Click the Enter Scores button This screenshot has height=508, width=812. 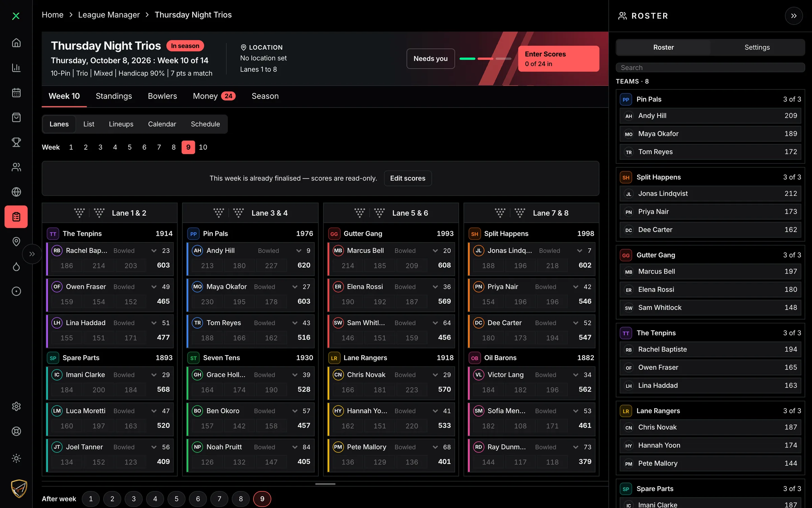(559, 59)
